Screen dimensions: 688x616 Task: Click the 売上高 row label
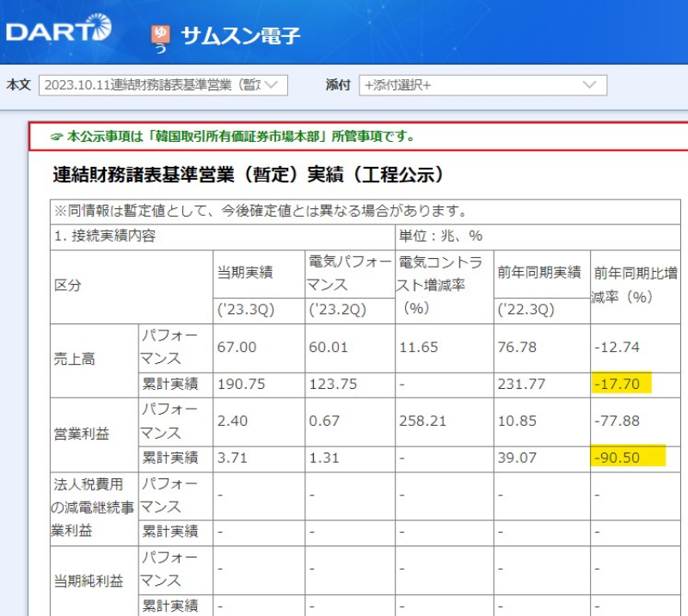[x=94, y=360]
